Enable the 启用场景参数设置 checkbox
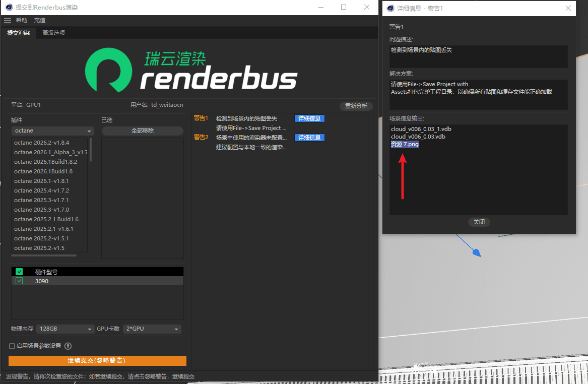 coord(12,346)
